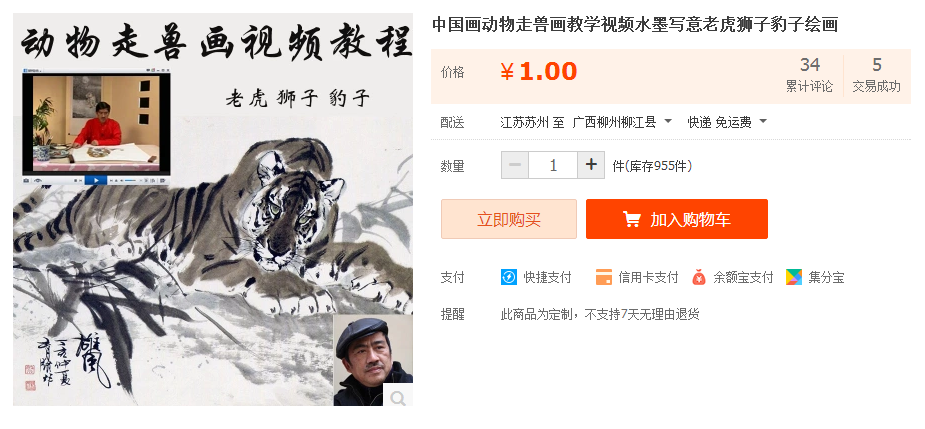Expand the 广西柳州柳江县 destination dropdown

point(622,122)
